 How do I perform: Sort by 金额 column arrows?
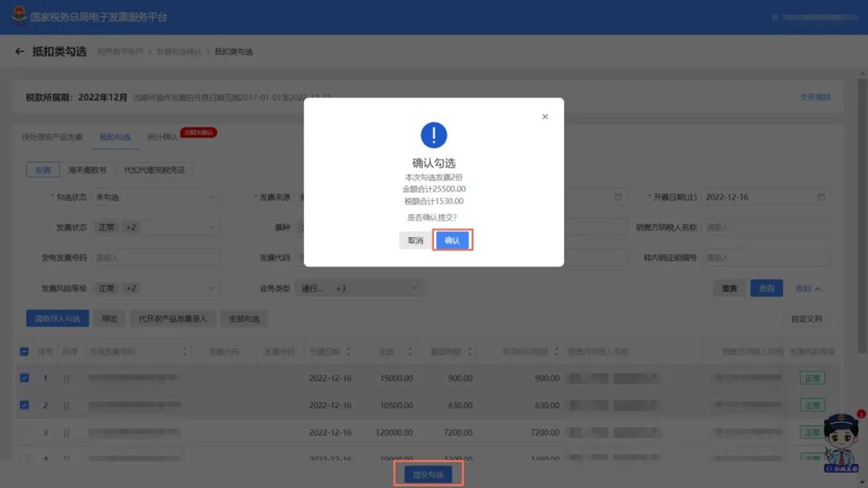410,351
